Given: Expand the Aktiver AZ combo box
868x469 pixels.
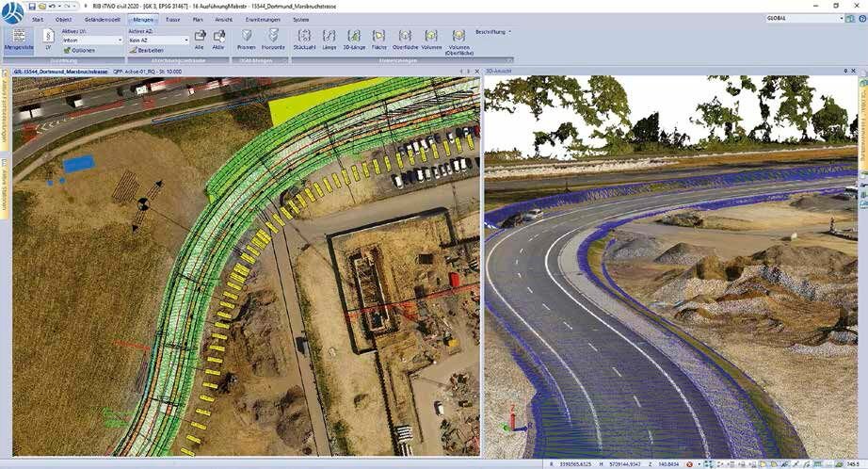Looking at the screenshot, I should [x=159, y=40].
